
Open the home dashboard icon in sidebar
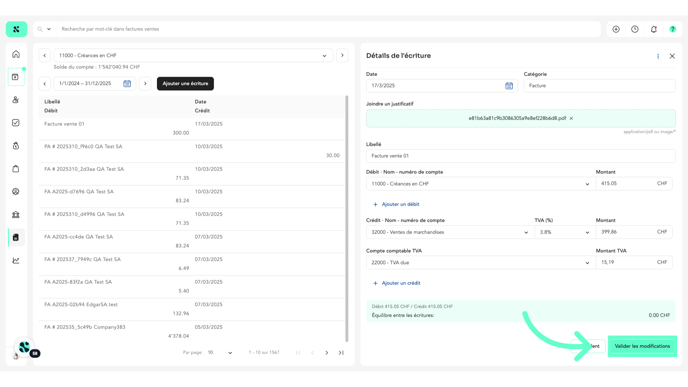[16, 54]
